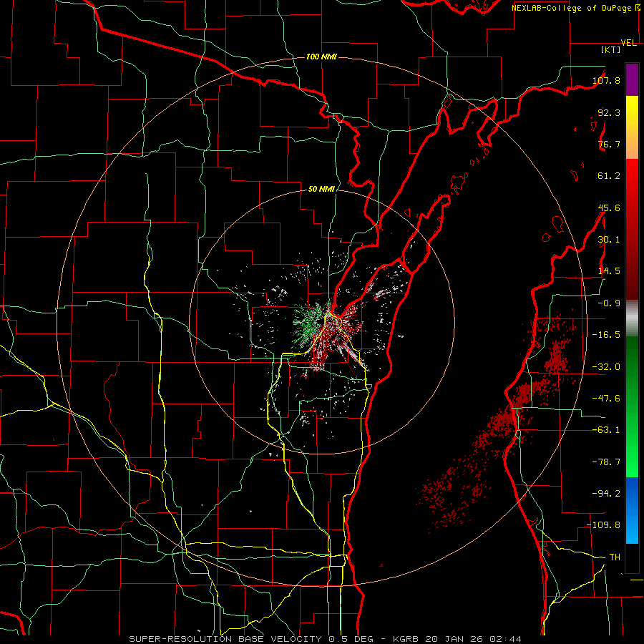Click the Super-Resolution Base Velocity caption text

[x=326, y=639]
